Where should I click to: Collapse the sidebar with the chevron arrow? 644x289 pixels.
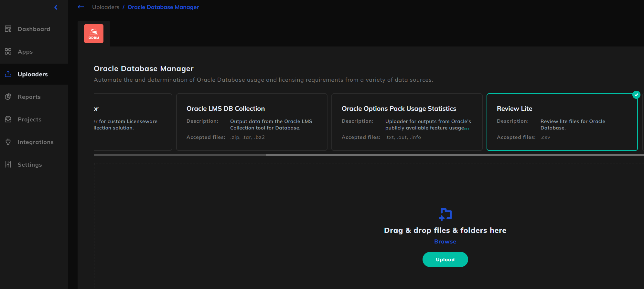pyautogui.click(x=56, y=7)
